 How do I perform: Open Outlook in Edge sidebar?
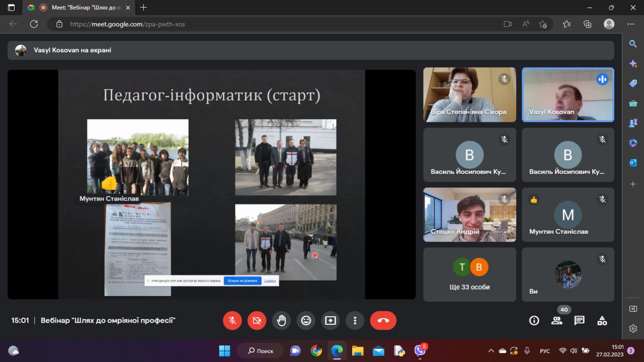pyautogui.click(x=633, y=162)
